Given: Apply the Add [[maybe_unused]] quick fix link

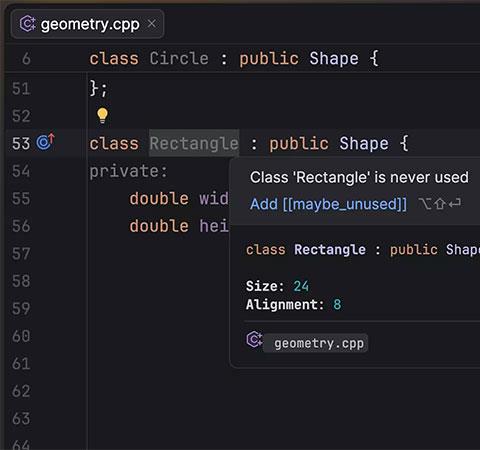Looking at the screenshot, I should click(x=328, y=204).
